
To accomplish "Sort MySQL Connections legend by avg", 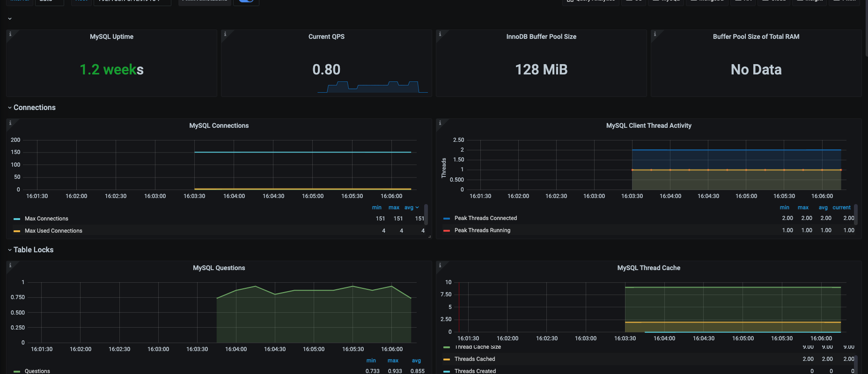I will [x=412, y=207].
